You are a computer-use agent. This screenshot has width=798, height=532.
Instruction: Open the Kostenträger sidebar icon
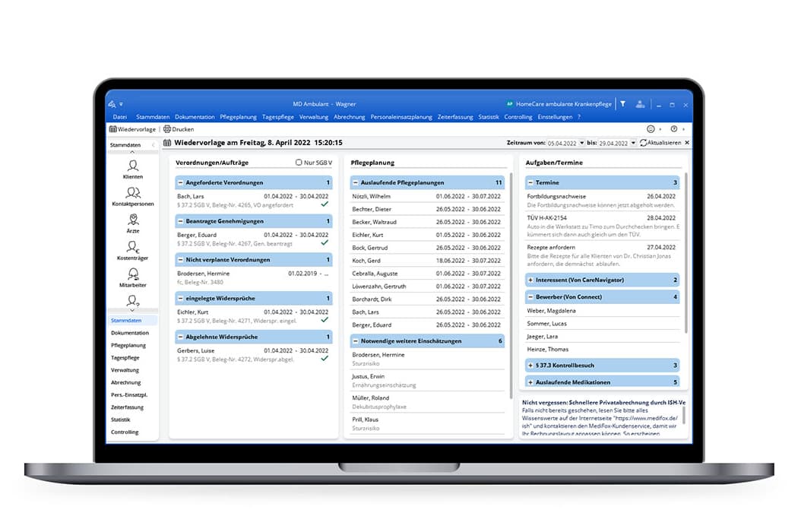[x=133, y=248]
